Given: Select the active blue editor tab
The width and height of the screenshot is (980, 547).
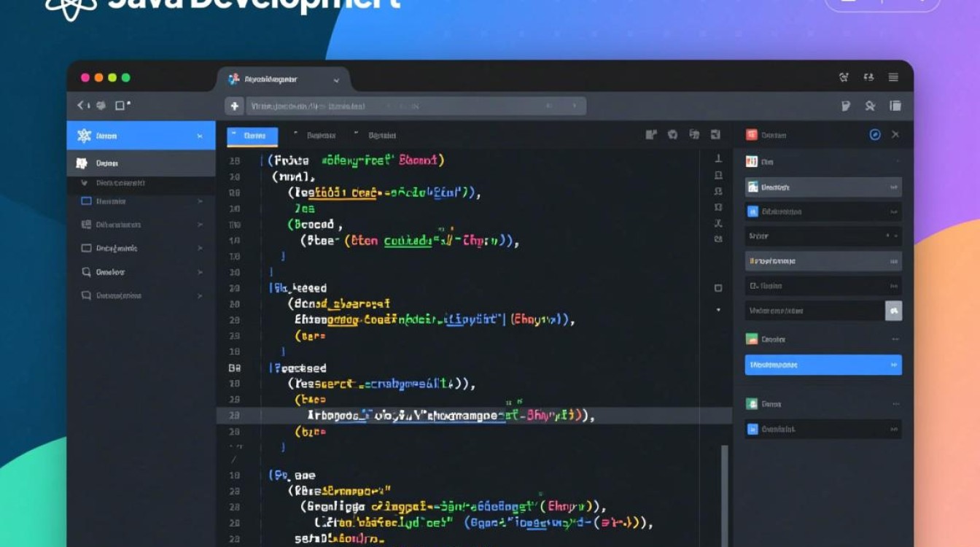Looking at the screenshot, I should tap(252, 136).
